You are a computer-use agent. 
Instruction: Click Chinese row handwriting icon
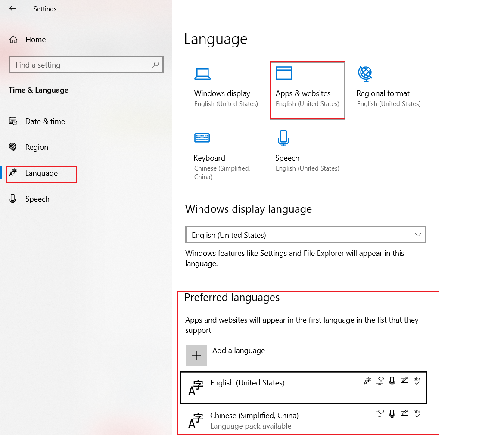point(404,413)
